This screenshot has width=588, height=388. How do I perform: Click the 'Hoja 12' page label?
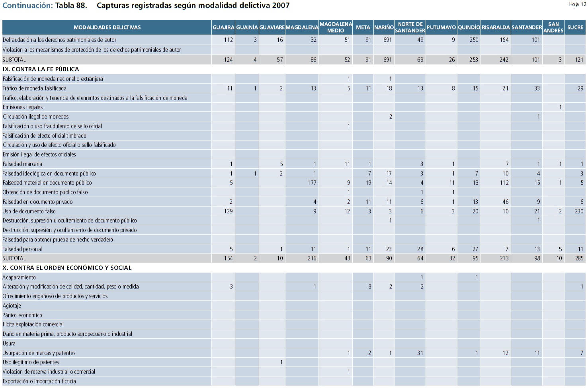point(577,4)
